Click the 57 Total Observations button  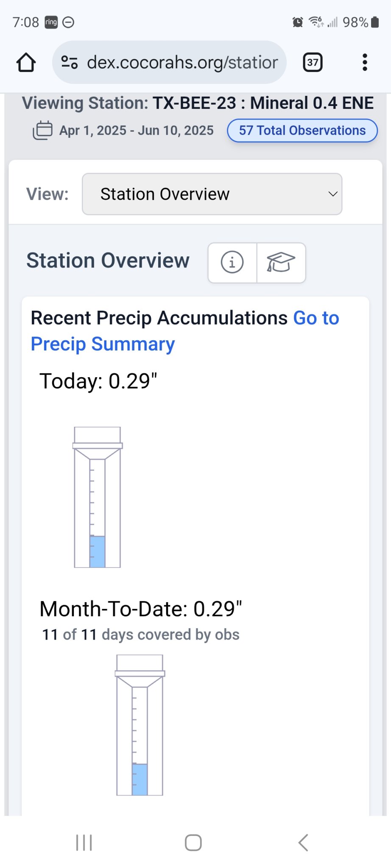(x=302, y=131)
